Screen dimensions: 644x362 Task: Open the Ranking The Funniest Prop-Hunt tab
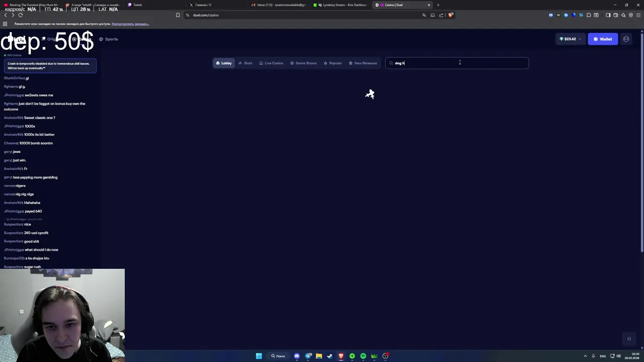(x=31, y=5)
